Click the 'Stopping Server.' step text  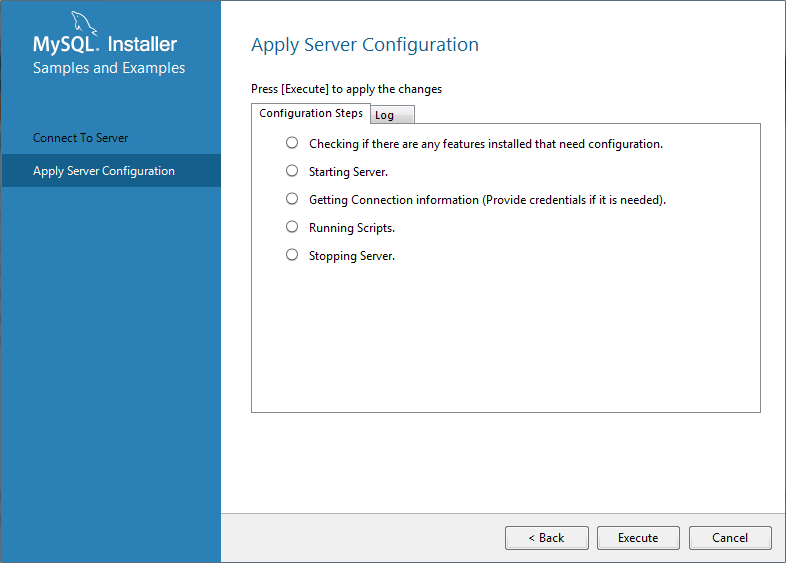point(352,256)
